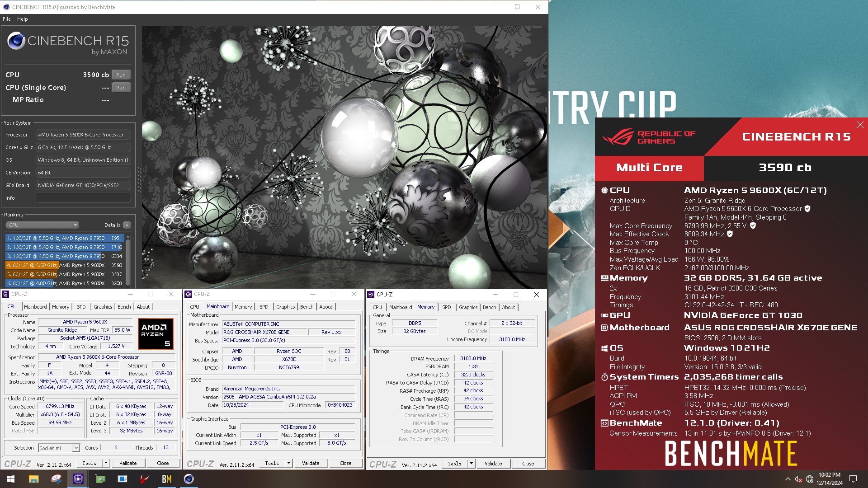Select Memory tab in first CPU-Z window
This screenshot has width=868, height=488.
[x=61, y=307]
